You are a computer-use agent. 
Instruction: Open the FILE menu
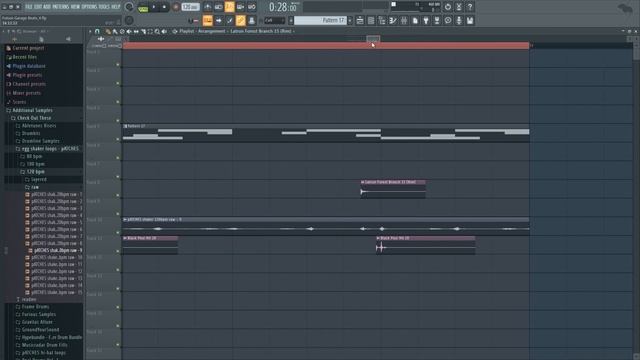(x=29, y=7)
